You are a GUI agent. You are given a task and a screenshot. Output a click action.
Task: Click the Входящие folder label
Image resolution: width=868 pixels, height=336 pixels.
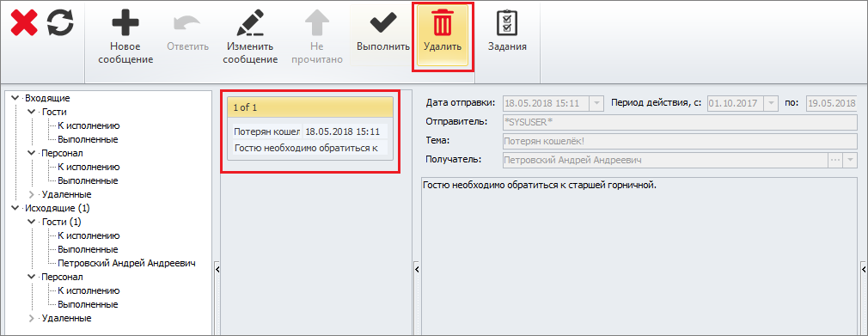47,98
